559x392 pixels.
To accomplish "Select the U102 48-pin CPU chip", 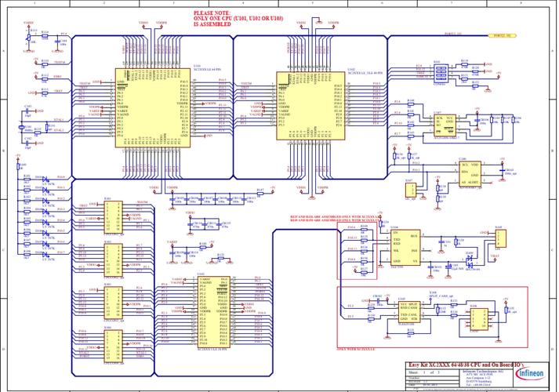I will [310, 107].
